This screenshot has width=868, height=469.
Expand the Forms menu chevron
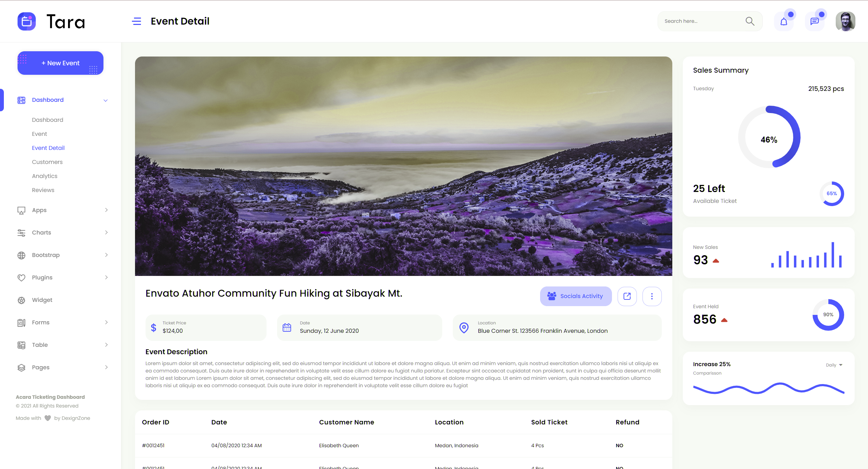(x=106, y=322)
